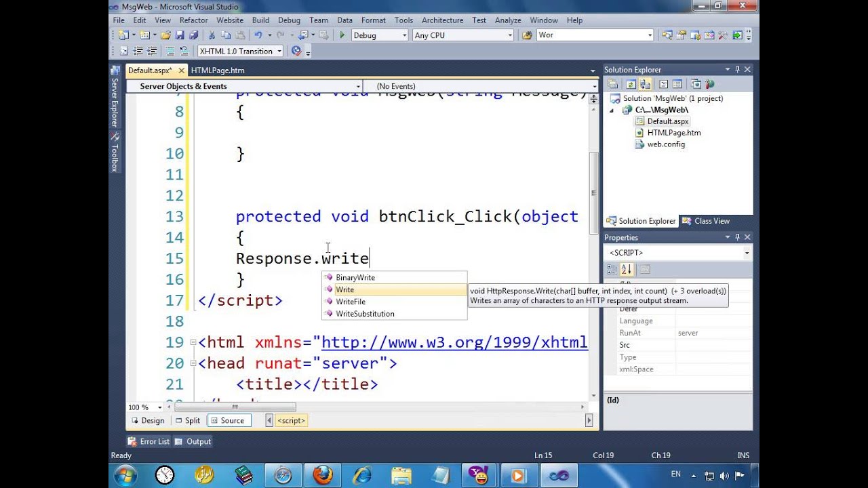
Task: Click the Paste toolbar icon
Action: pos(240,35)
